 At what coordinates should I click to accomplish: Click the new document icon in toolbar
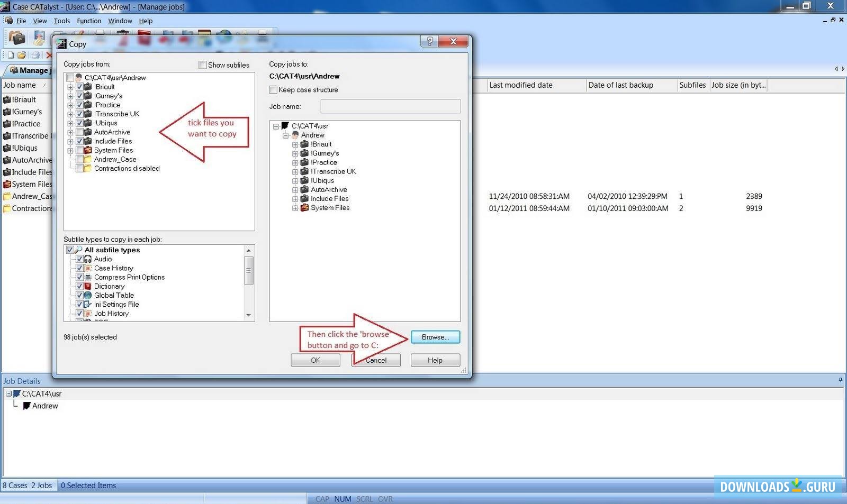point(10,55)
